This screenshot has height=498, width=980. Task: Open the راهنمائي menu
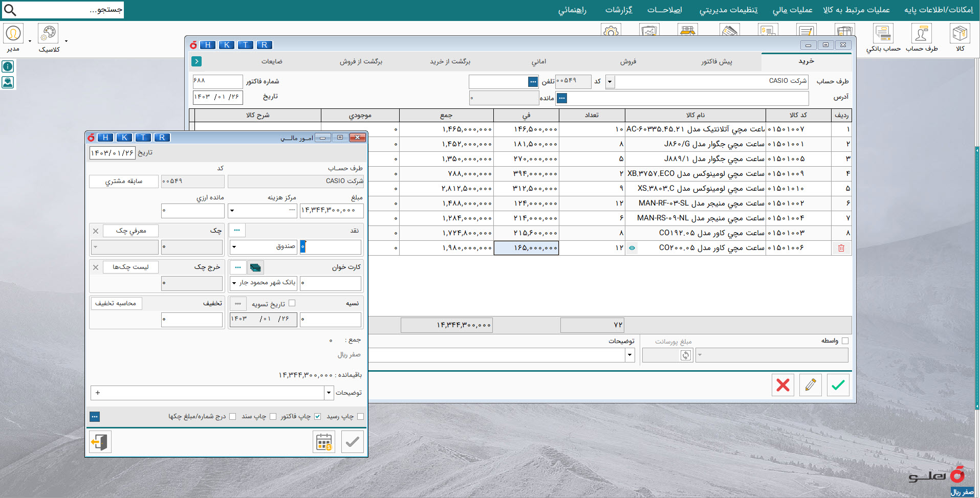(x=572, y=10)
